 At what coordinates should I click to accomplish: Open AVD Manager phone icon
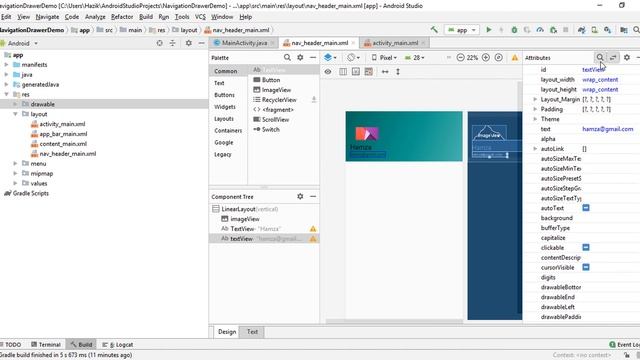(x=594, y=30)
